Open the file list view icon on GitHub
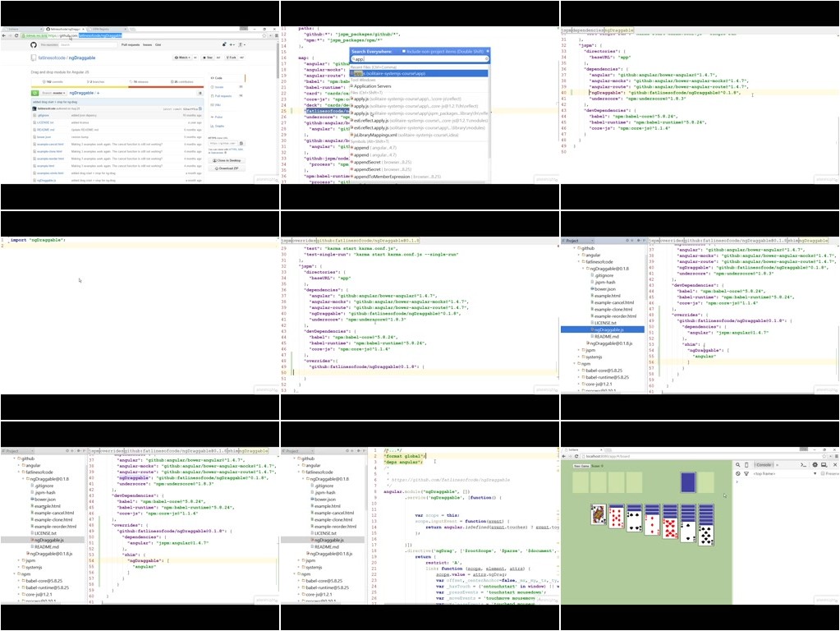The width and height of the screenshot is (840, 631). pyautogui.click(x=200, y=93)
